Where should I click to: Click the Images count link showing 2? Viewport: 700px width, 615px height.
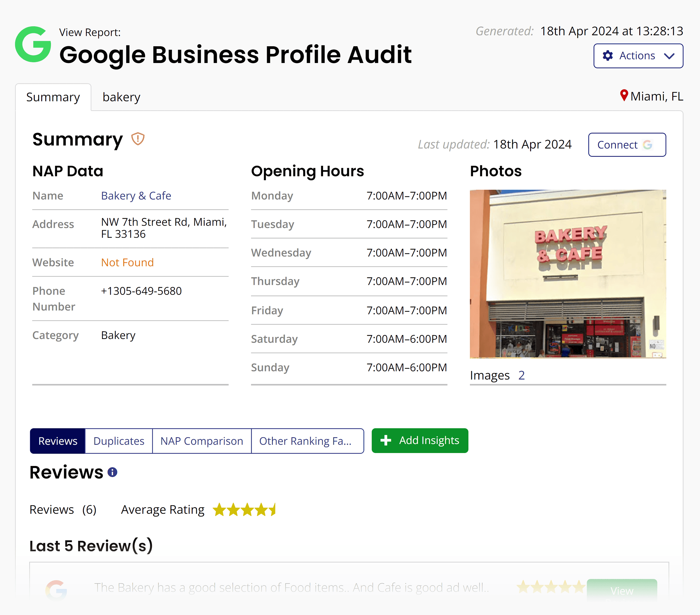[521, 375]
